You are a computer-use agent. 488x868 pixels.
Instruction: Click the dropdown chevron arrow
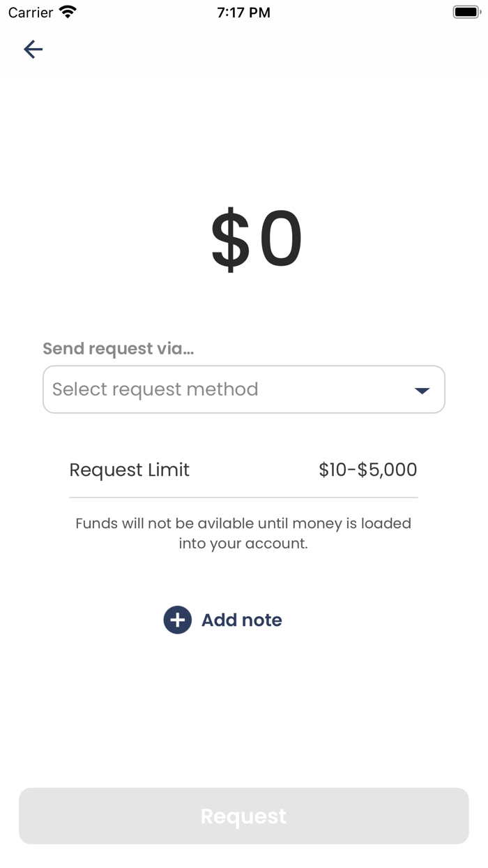pos(422,391)
